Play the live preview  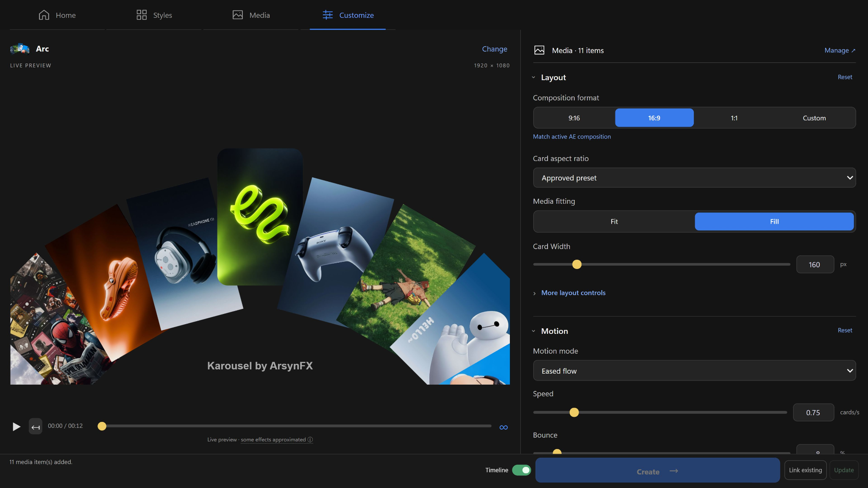point(16,427)
